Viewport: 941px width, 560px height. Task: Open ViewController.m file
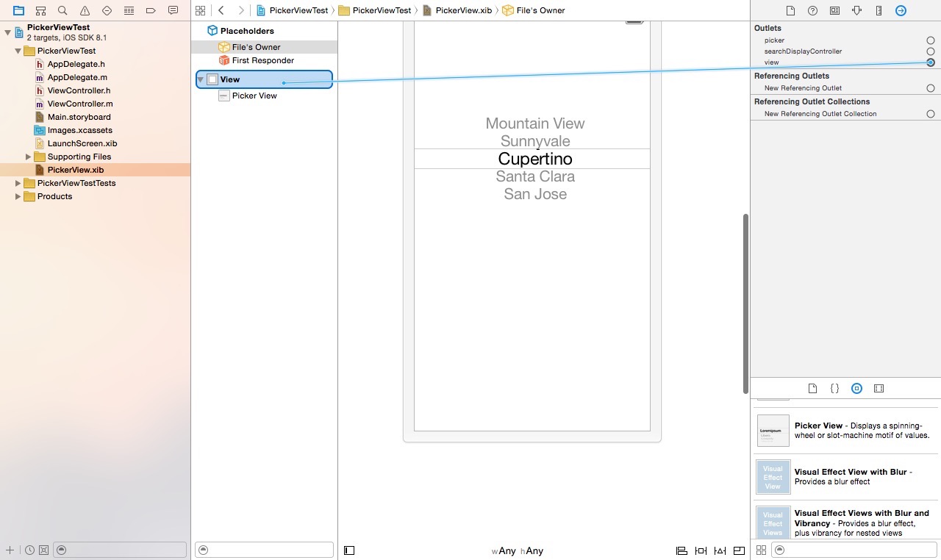(80, 104)
